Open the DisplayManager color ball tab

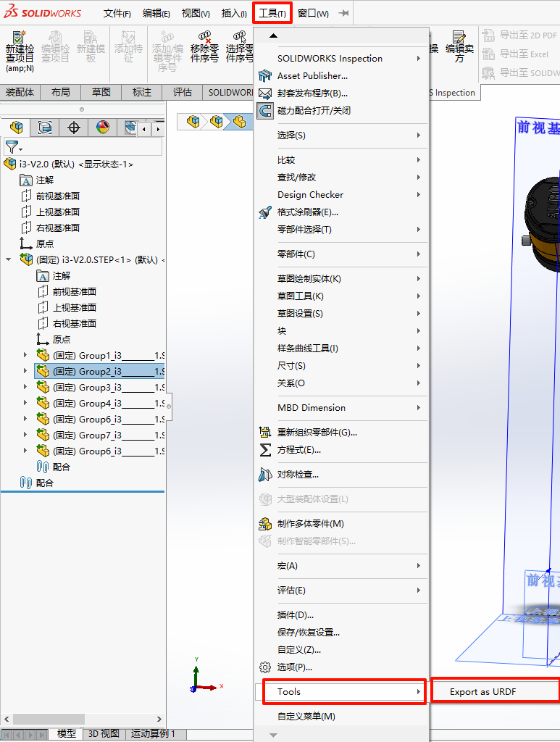point(103,128)
